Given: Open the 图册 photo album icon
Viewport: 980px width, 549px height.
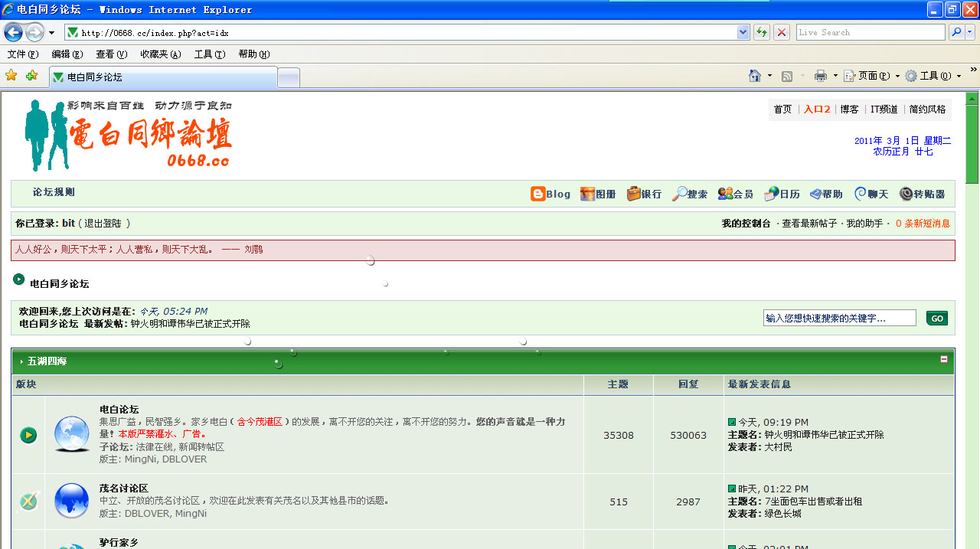Looking at the screenshot, I should pyautogui.click(x=587, y=194).
